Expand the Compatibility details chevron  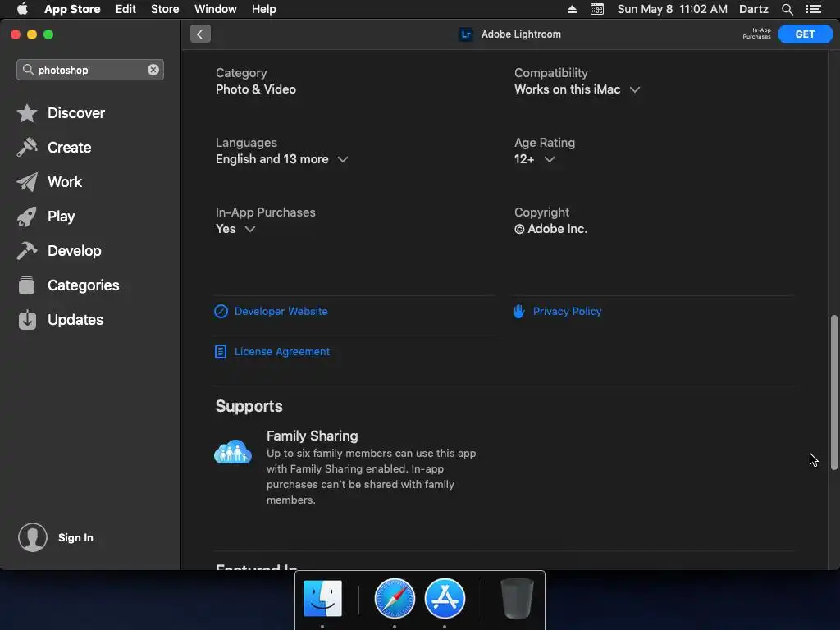pos(635,89)
